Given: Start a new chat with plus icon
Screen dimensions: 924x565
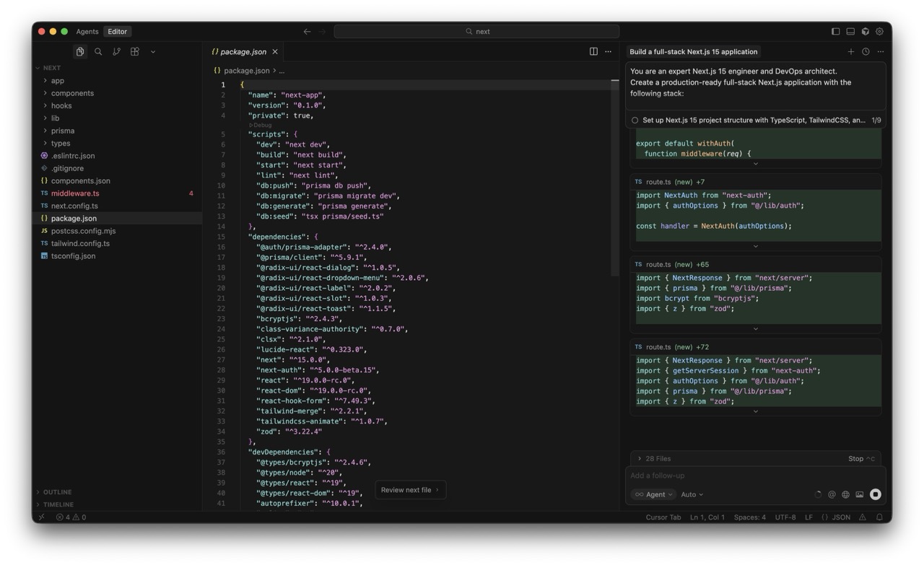Looking at the screenshot, I should (850, 52).
